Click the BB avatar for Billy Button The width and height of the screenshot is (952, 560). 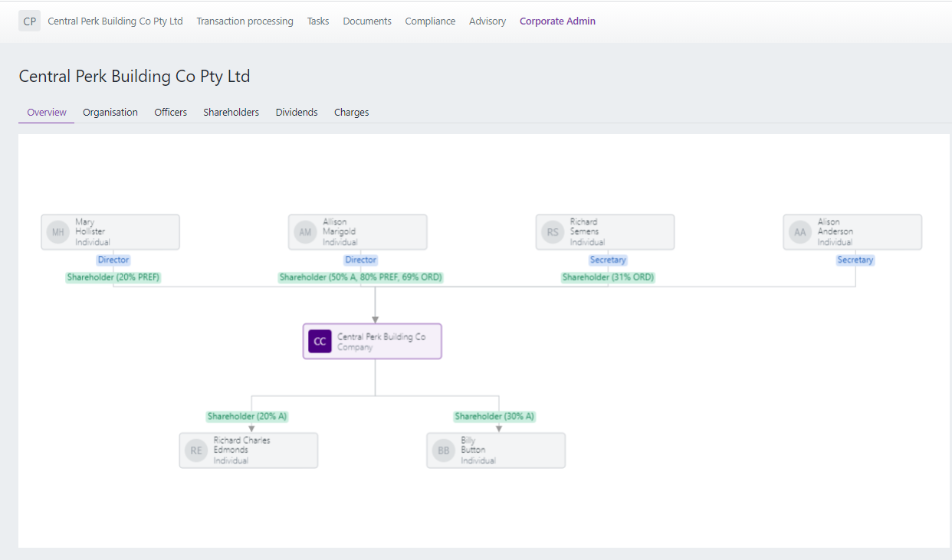click(444, 450)
